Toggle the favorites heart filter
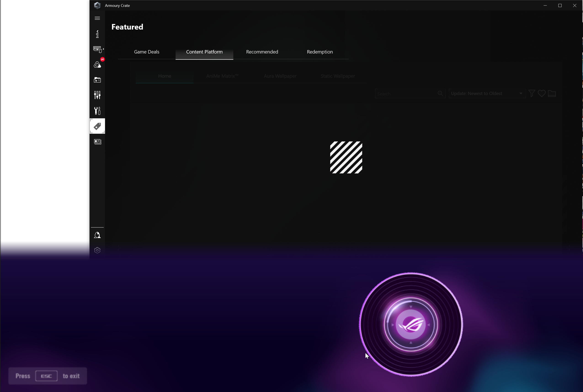This screenshot has width=583, height=392. 541,93
